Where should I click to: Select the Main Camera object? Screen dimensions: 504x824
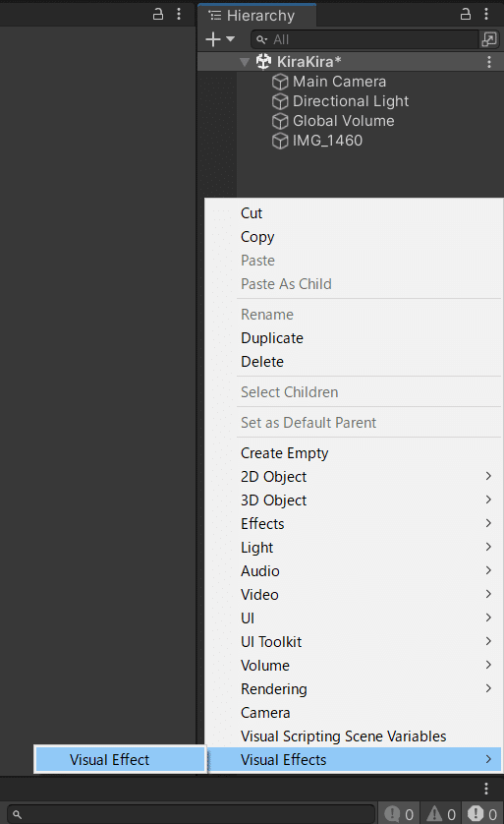(339, 82)
